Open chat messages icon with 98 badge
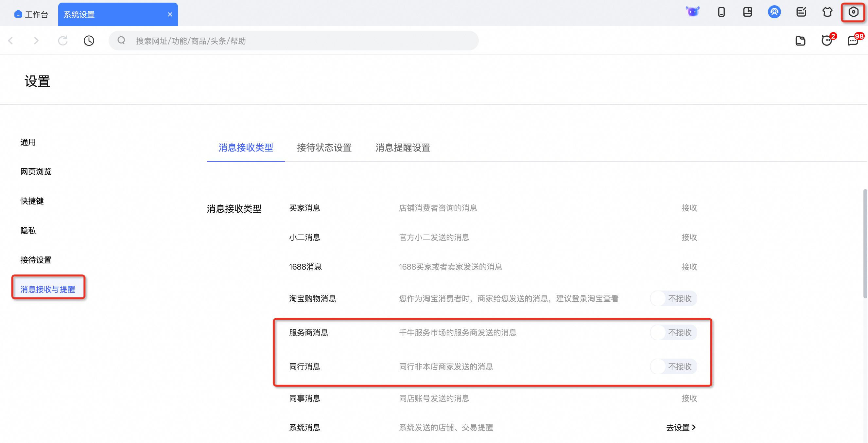This screenshot has width=868, height=443. pyautogui.click(x=854, y=41)
